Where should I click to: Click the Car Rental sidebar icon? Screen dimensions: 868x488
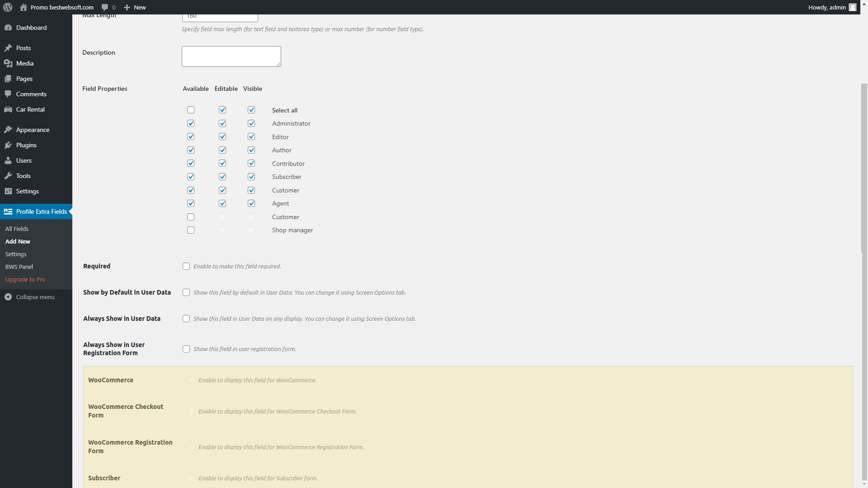(x=9, y=109)
